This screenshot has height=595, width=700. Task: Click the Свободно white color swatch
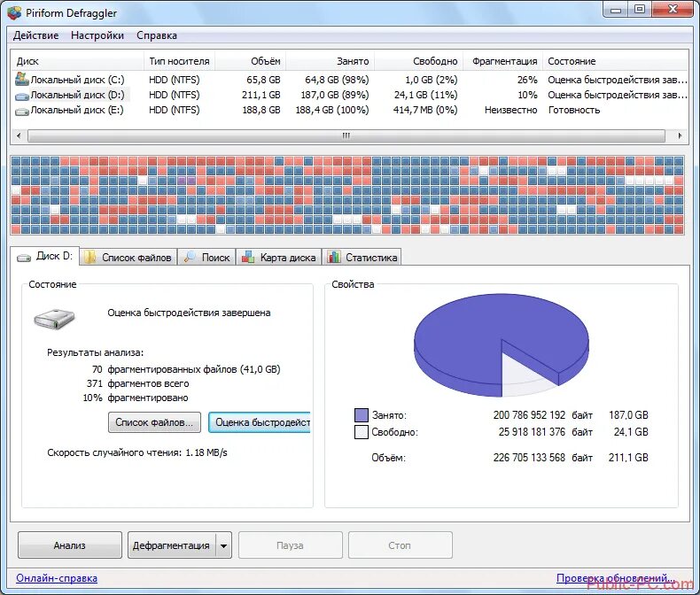click(362, 432)
